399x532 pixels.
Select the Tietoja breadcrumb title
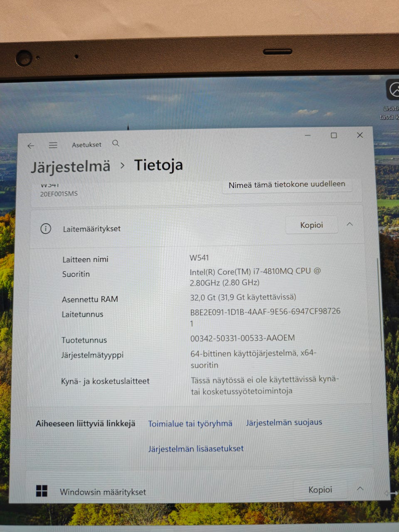tap(158, 165)
